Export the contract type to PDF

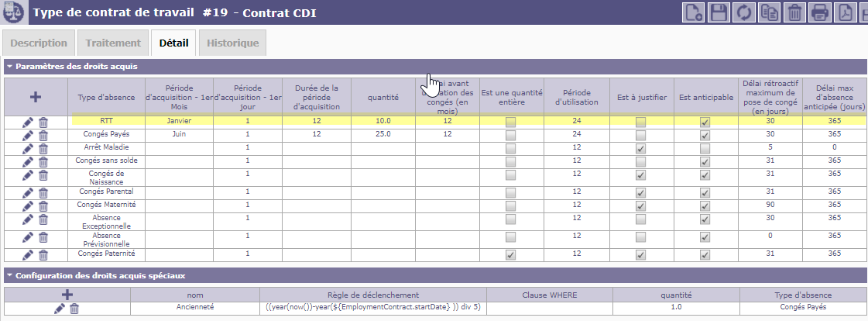click(x=846, y=12)
